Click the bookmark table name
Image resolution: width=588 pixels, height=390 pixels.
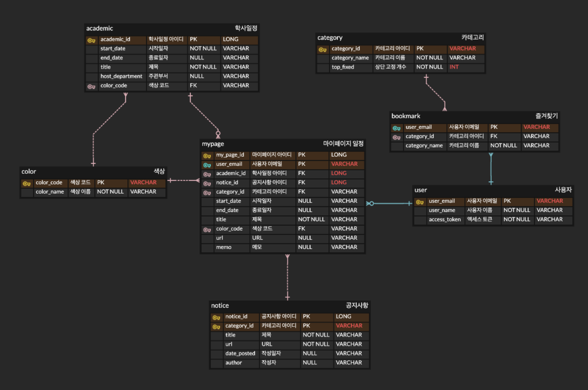pyautogui.click(x=405, y=116)
